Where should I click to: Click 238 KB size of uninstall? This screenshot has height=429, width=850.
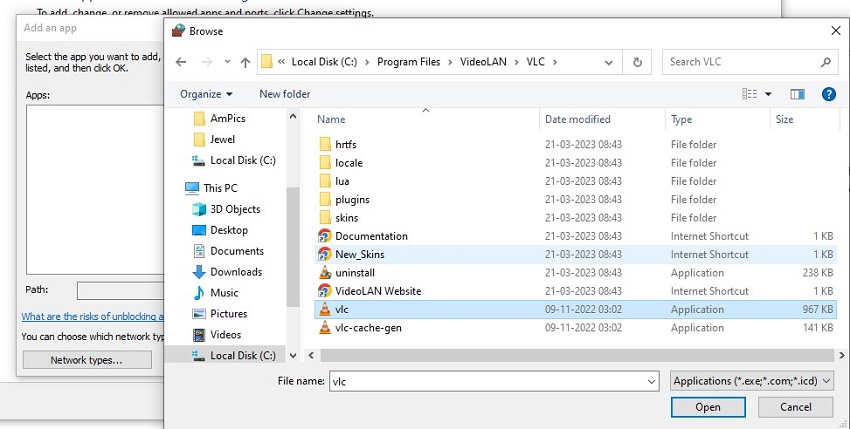[817, 273]
